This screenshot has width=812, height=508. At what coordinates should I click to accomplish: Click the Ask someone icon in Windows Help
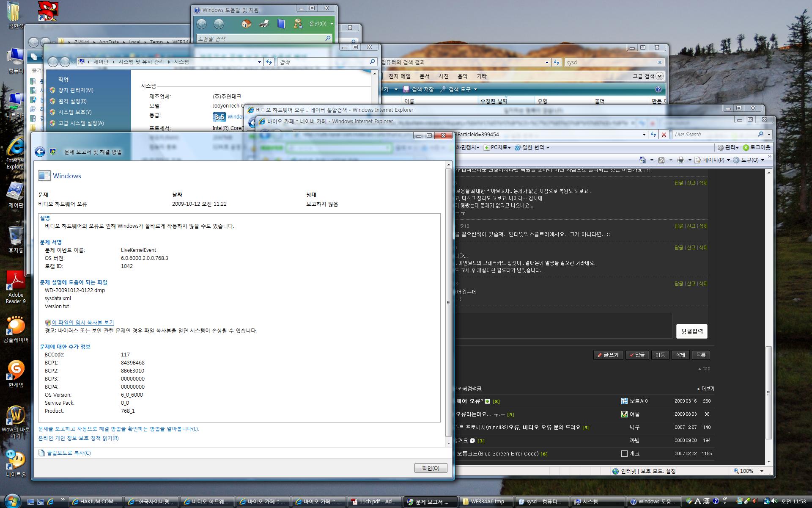298,24
